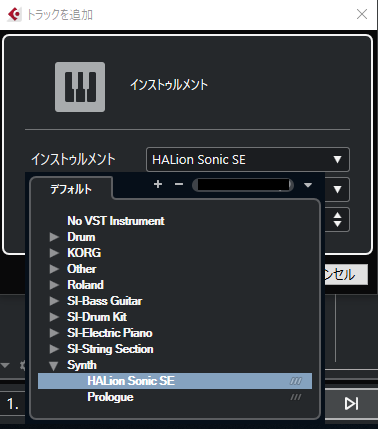Click the SI-Drum Kit label
Image resolution: width=378 pixels, height=429 pixels.
pos(97,317)
